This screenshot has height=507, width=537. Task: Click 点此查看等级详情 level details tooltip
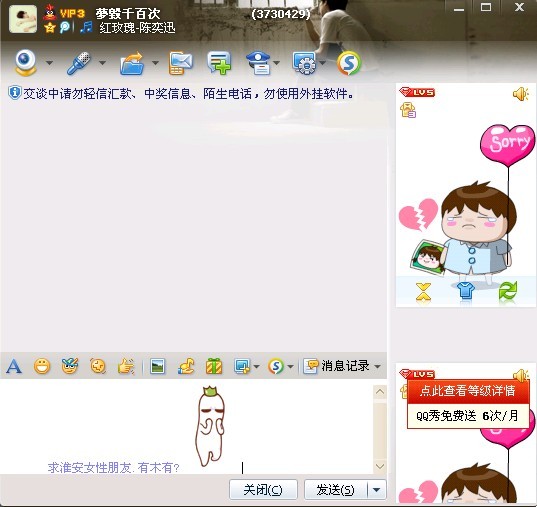(x=467, y=391)
